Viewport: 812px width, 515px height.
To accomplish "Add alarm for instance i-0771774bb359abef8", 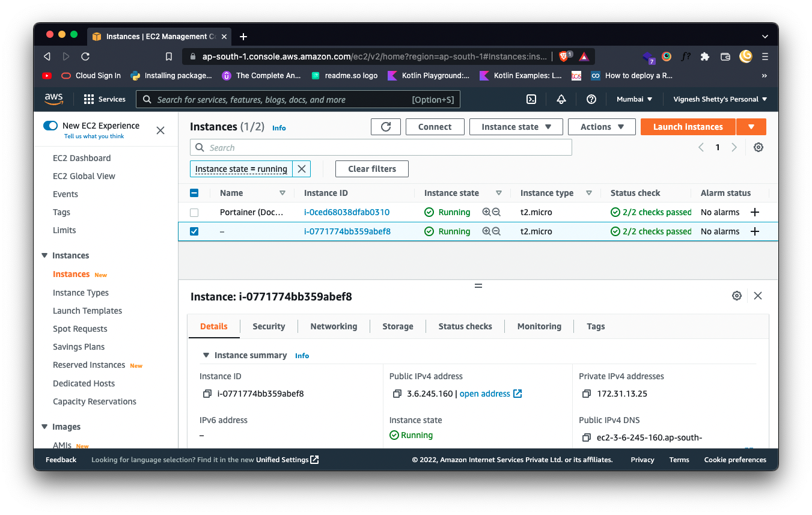I will 755,231.
